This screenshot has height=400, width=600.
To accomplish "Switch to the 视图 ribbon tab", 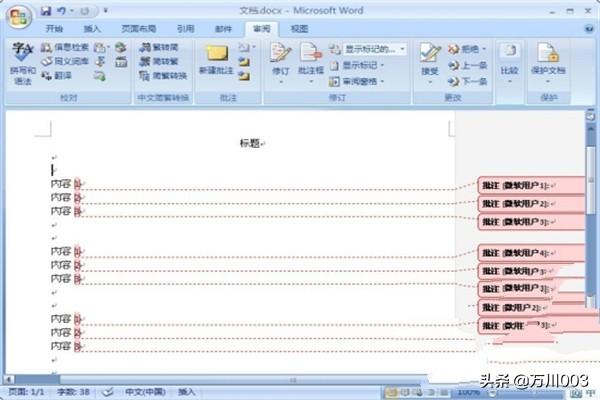I will [x=299, y=29].
